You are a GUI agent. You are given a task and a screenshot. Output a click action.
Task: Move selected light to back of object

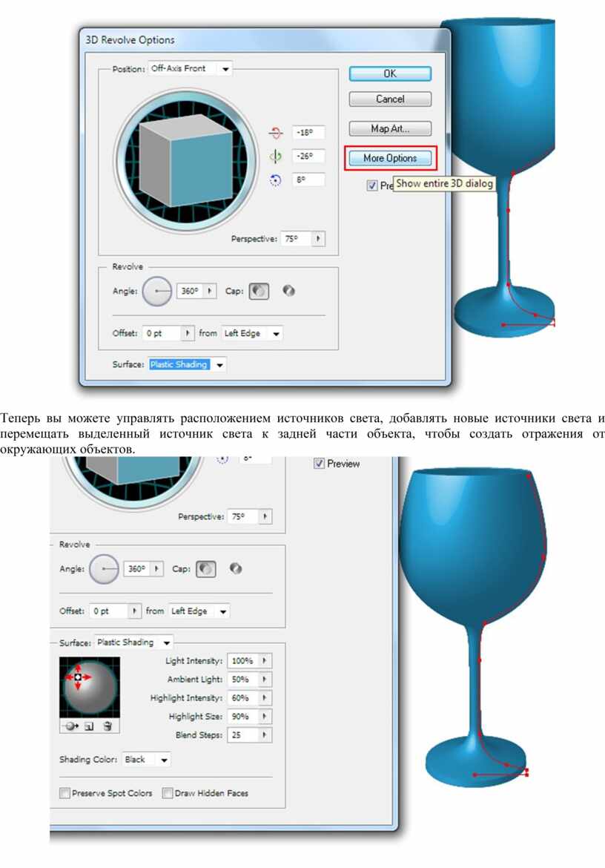72,727
